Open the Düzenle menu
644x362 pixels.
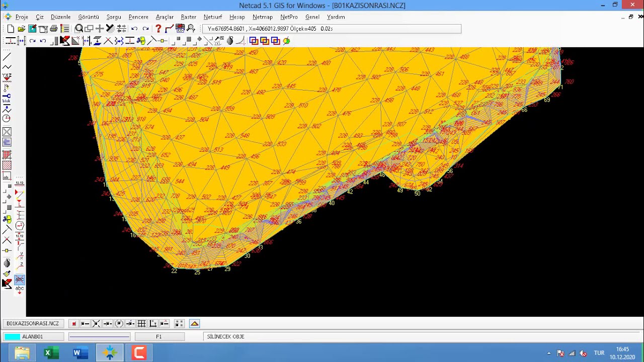pyautogui.click(x=60, y=17)
